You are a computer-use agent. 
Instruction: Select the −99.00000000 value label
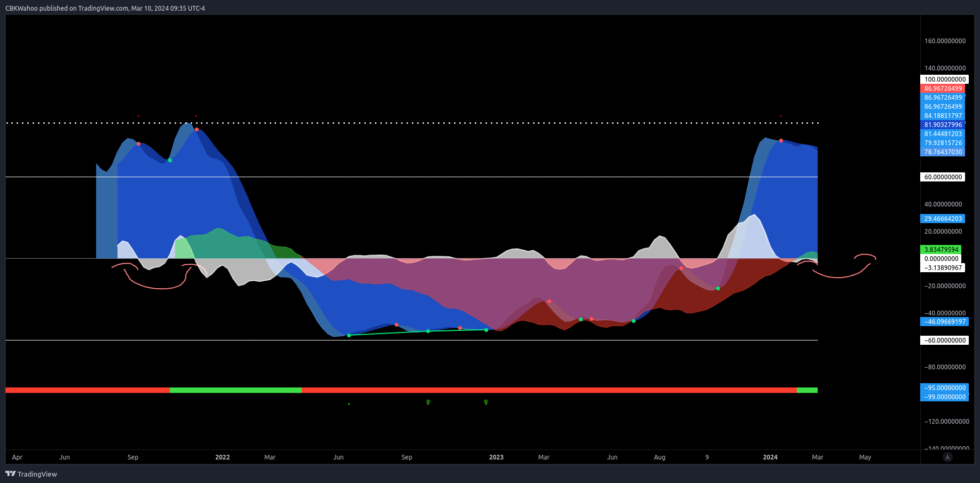(x=944, y=397)
